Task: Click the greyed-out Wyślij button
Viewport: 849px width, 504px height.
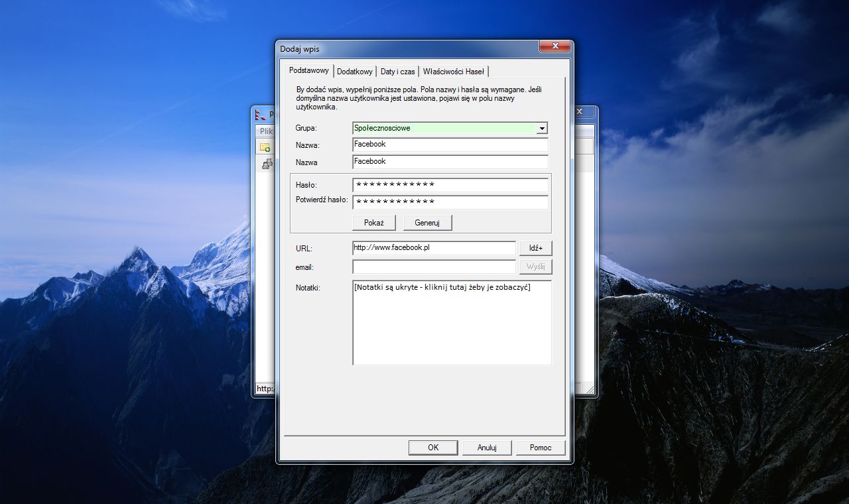Action: pos(536,267)
